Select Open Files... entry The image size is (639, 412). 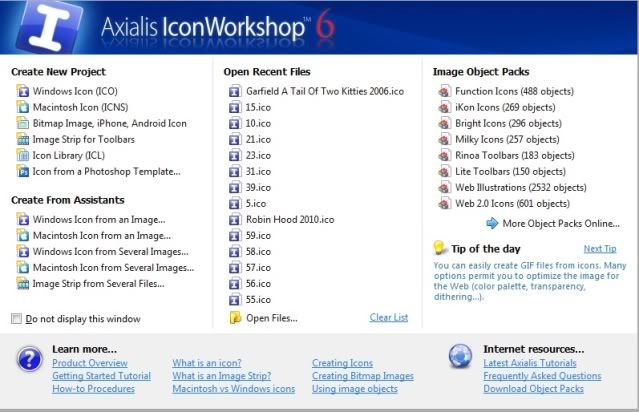pos(271,318)
